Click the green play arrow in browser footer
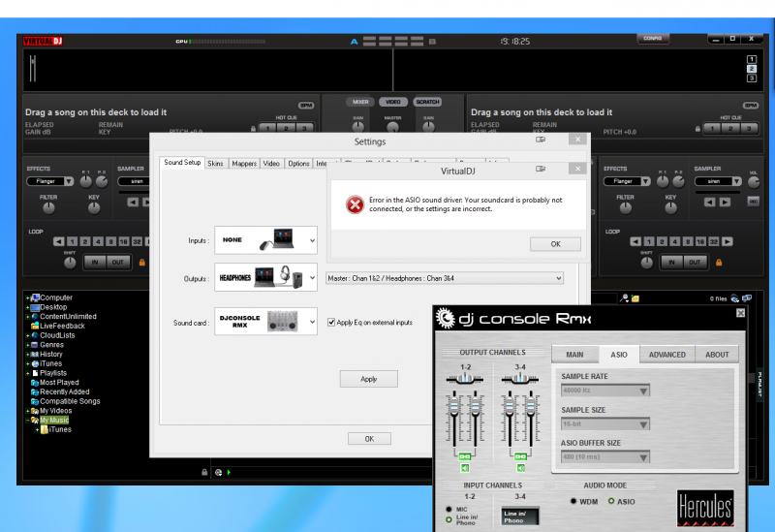The height and width of the screenshot is (532, 775). [229, 472]
